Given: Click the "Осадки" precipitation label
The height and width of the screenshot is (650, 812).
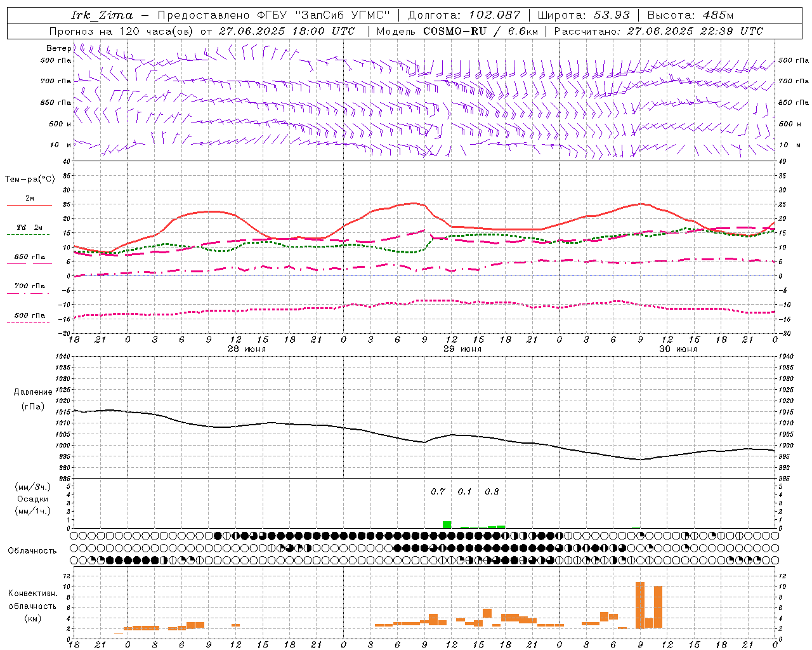Looking at the screenshot, I should [x=32, y=499].
